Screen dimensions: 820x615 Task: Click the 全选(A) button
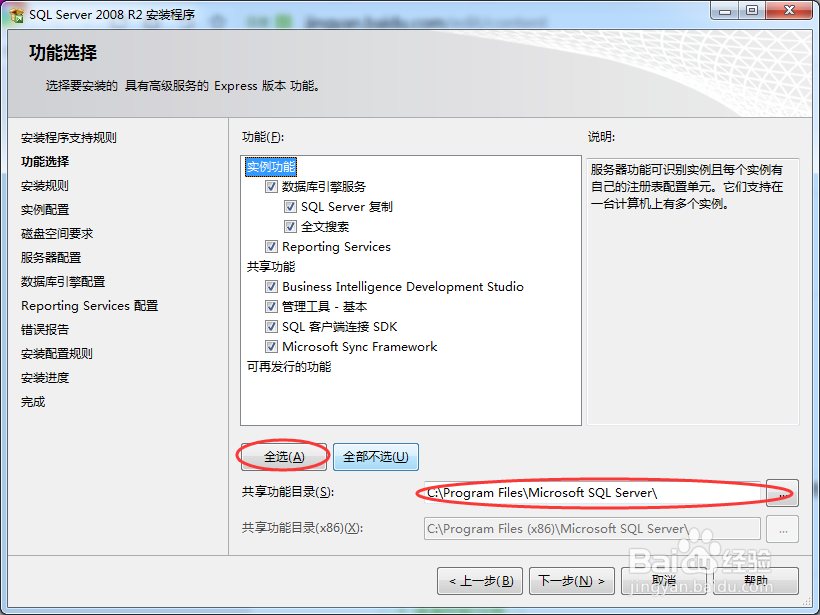284,457
